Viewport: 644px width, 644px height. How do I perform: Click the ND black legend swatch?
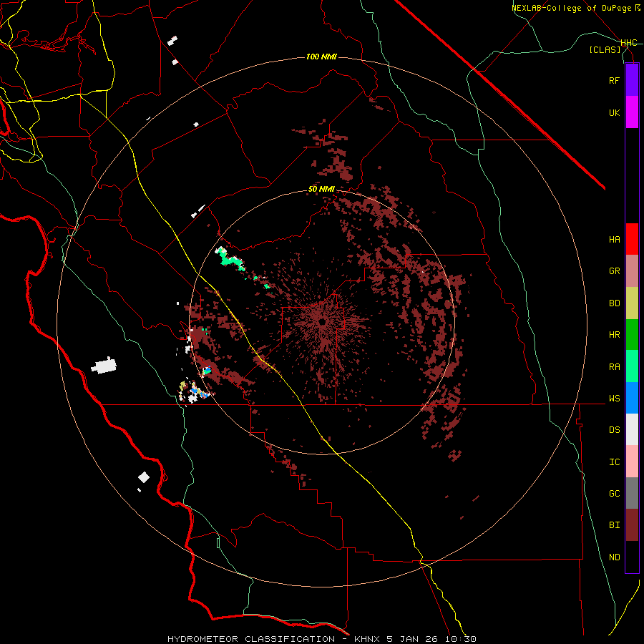click(632, 557)
